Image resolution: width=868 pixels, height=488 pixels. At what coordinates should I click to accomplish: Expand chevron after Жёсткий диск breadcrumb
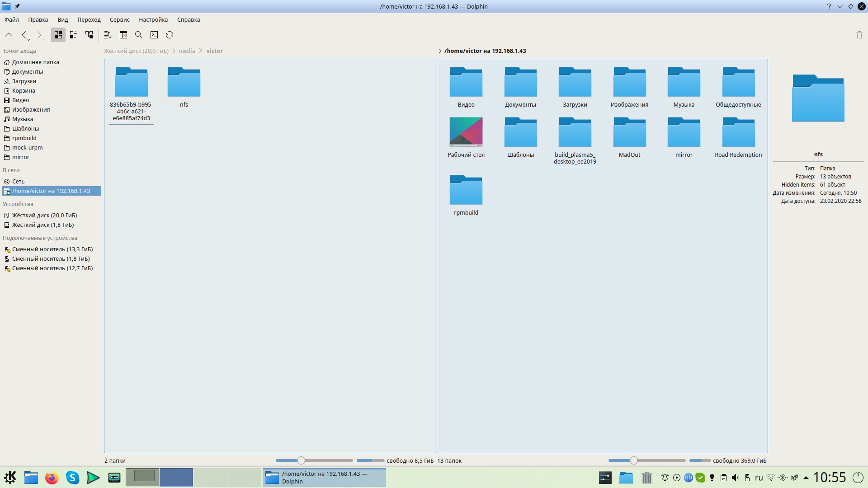point(174,51)
